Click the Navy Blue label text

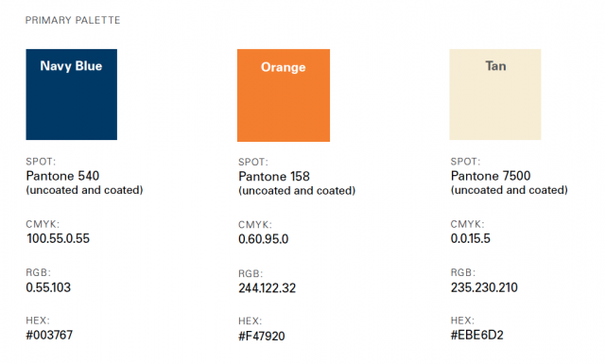coord(71,66)
